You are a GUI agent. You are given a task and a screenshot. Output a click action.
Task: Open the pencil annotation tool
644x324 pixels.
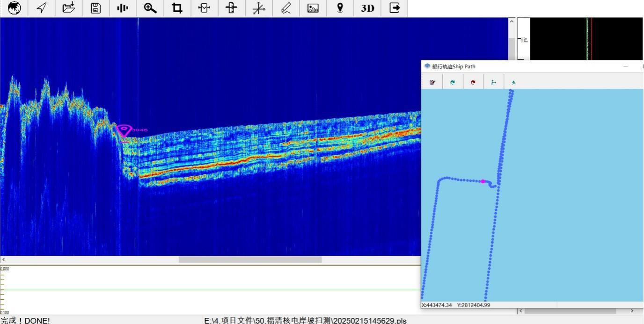click(286, 8)
